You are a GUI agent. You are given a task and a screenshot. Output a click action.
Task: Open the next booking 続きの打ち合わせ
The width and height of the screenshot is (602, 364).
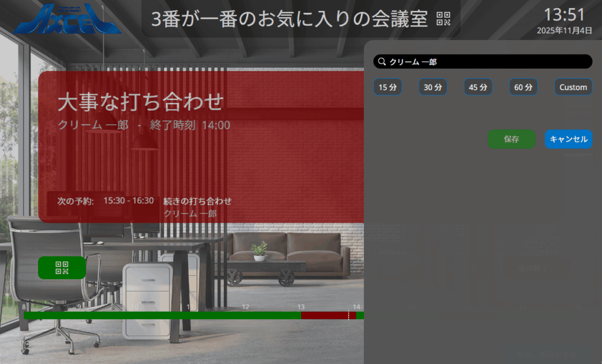click(197, 201)
